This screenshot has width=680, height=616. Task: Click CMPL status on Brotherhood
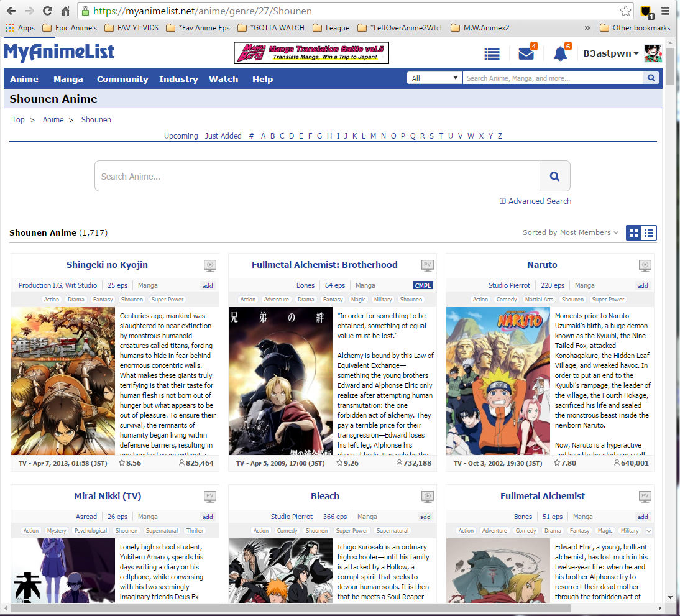(x=423, y=285)
